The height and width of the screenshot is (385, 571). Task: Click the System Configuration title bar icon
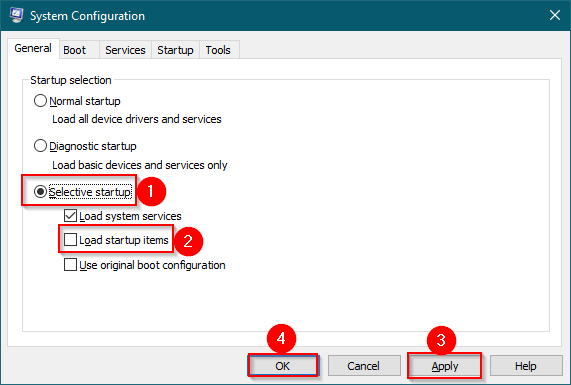click(x=16, y=15)
